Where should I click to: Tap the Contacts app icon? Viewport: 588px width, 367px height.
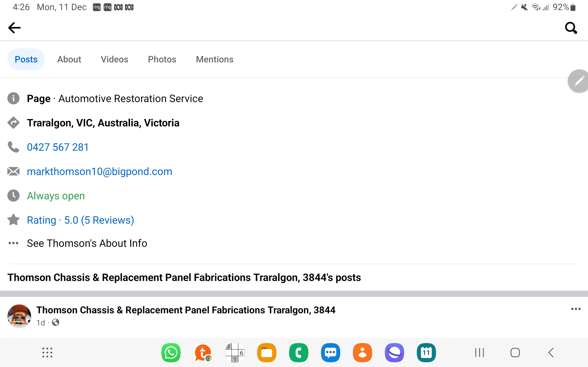tap(362, 353)
